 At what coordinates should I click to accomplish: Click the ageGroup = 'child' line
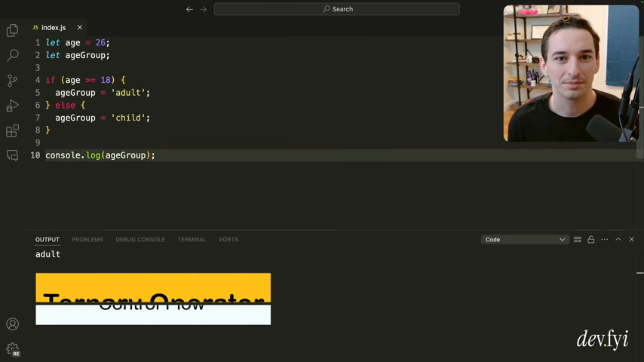[103, 118]
